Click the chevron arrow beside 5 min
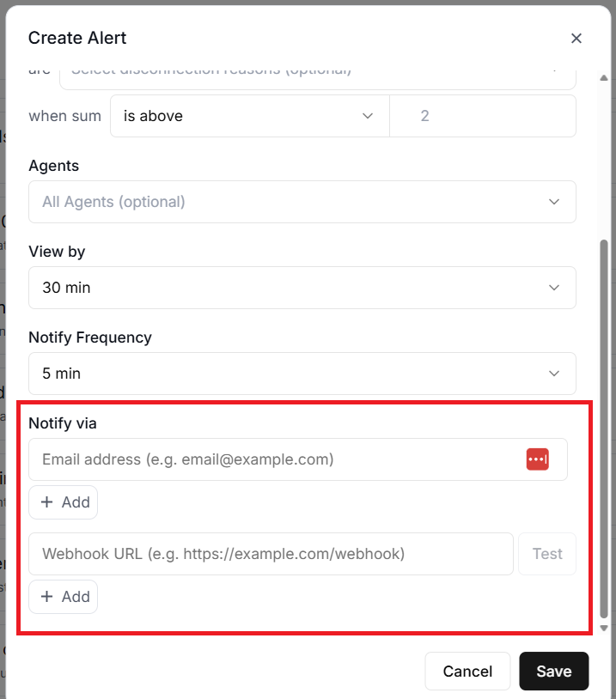616x699 pixels. [554, 374]
